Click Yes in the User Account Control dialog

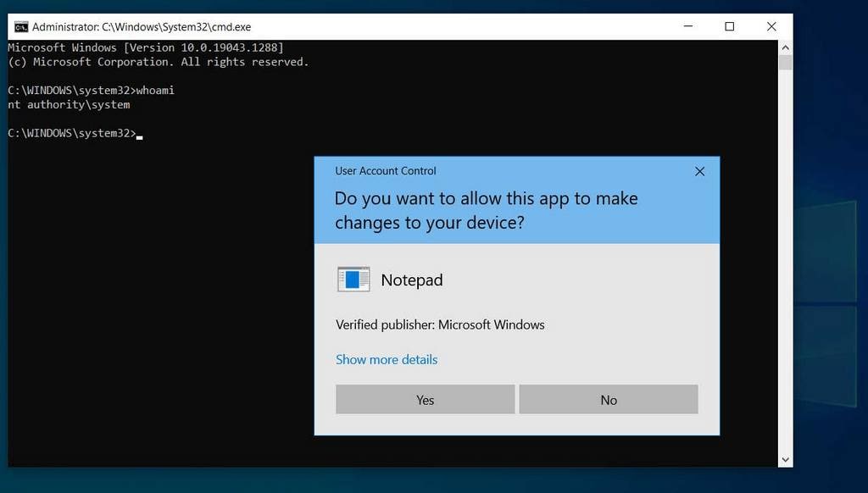(x=426, y=400)
